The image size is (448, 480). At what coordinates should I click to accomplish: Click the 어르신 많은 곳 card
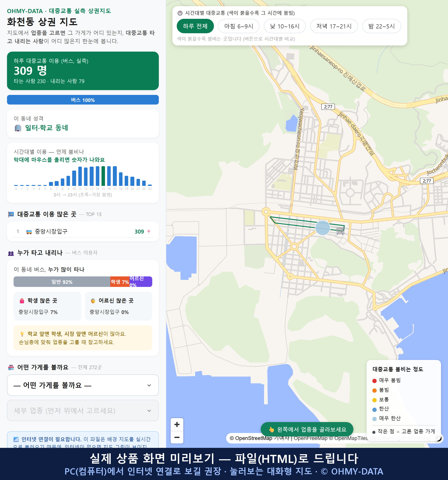pos(119,306)
